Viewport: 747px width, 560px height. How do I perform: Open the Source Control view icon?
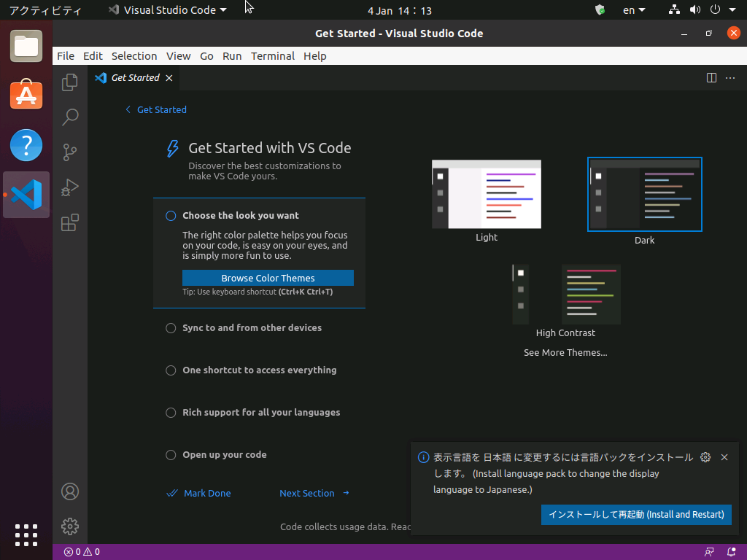tap(70, 152)
